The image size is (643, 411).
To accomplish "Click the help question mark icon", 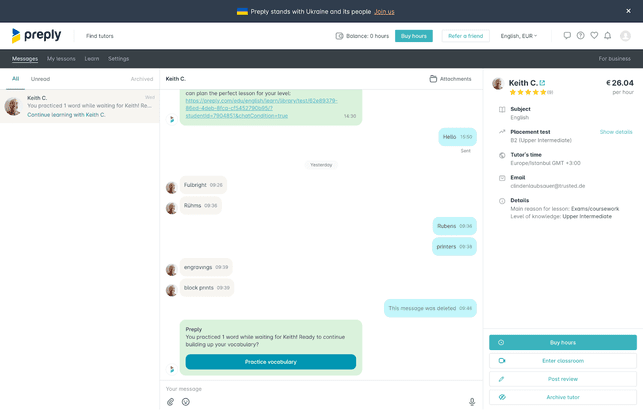I will point(581,36).
